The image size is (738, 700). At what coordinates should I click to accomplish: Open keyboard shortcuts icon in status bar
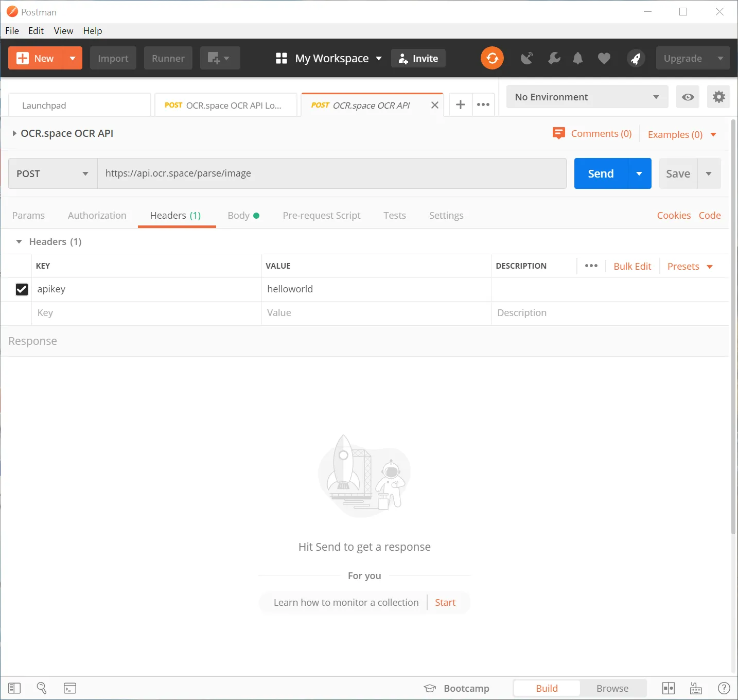[696, 688]
